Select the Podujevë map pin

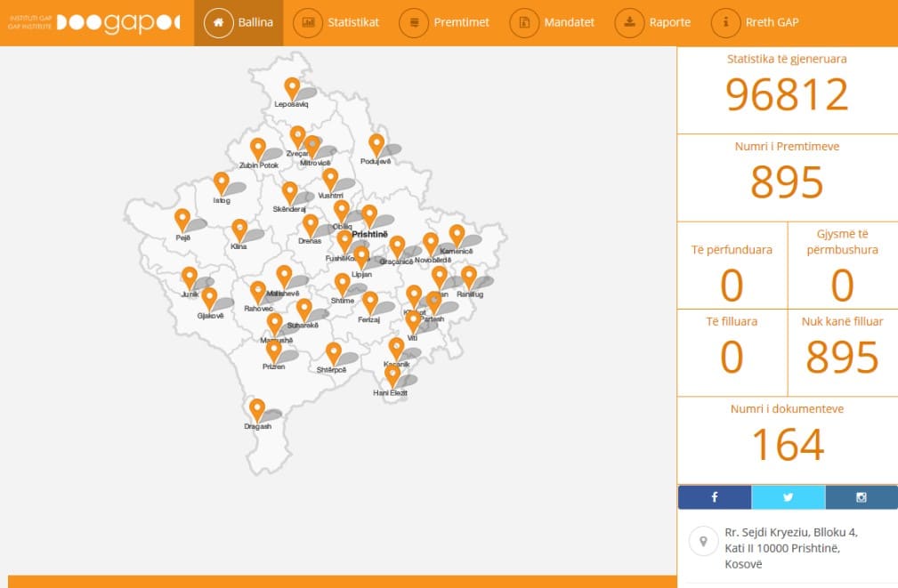coord(376,144)
